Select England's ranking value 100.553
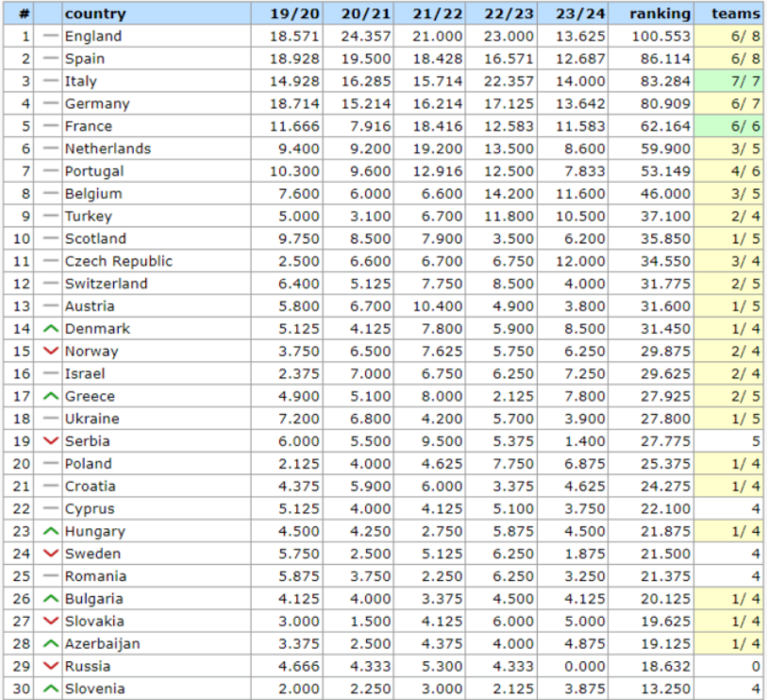Screen dimensions: 767x700 [660, 36]
